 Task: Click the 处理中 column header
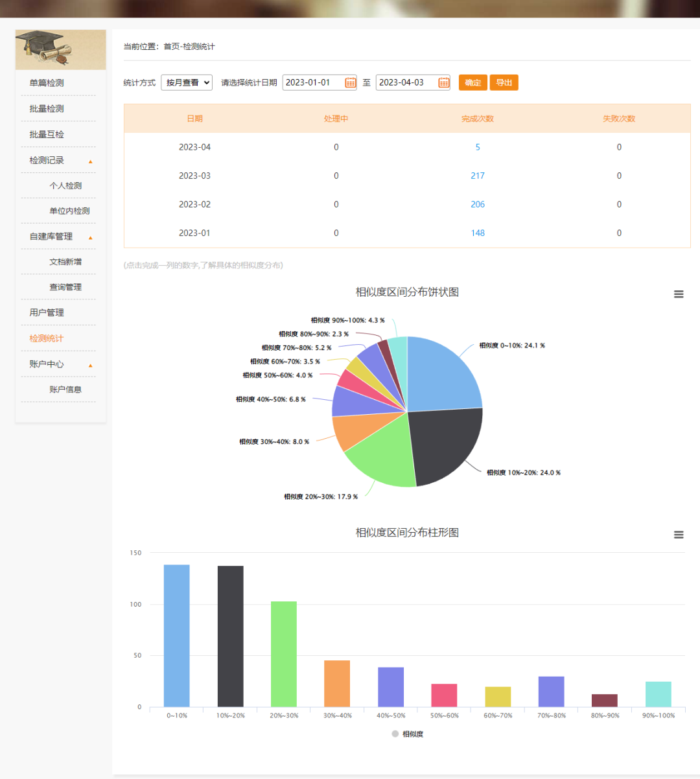336,119
